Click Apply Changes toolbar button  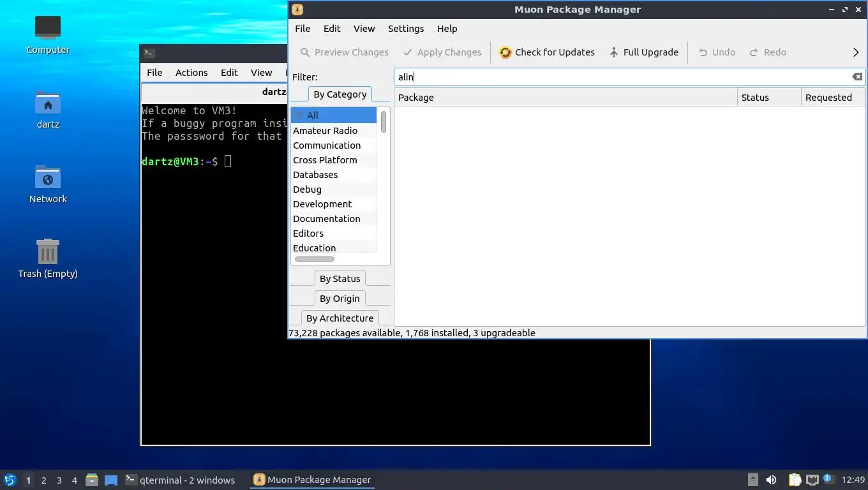click(442, 52)
